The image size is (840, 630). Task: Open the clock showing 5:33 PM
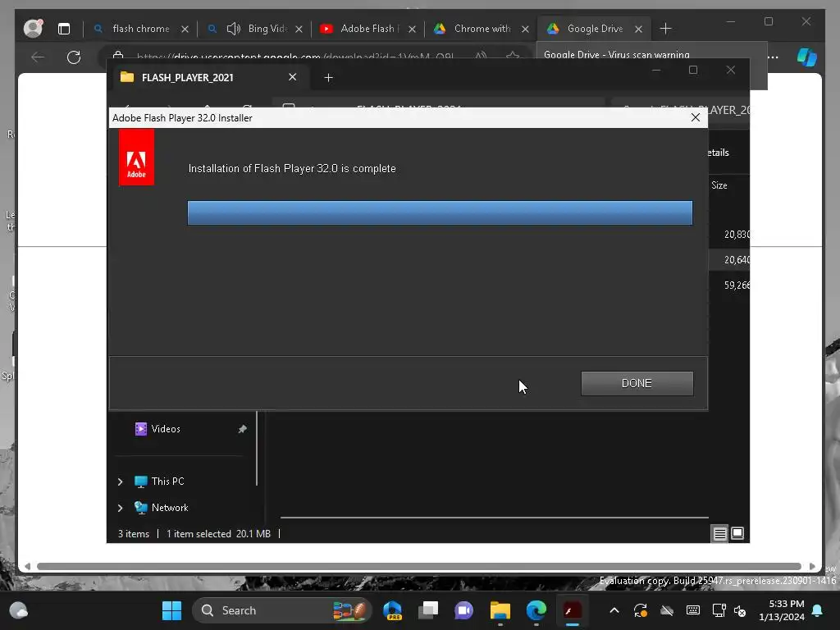tap(782, 610)
